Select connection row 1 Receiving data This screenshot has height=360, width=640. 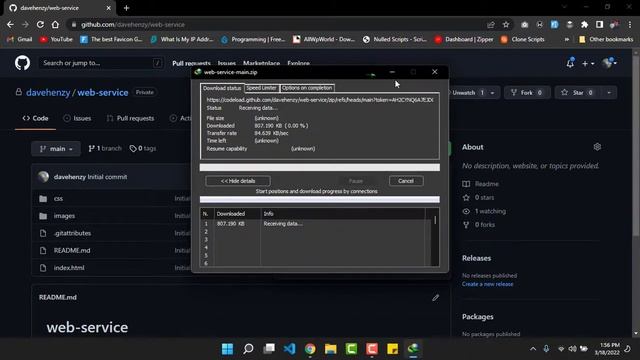[x=314, y=224]
